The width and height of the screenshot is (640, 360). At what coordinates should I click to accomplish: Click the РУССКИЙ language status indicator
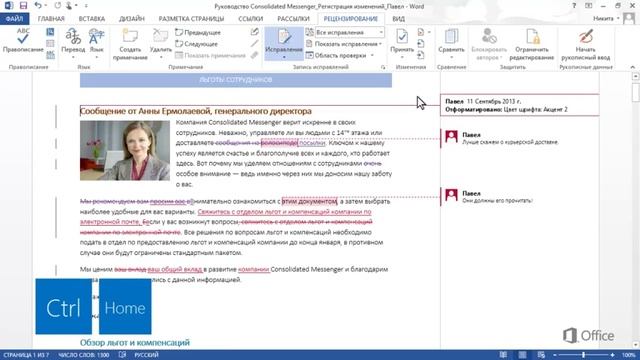[x=147, y=355]
